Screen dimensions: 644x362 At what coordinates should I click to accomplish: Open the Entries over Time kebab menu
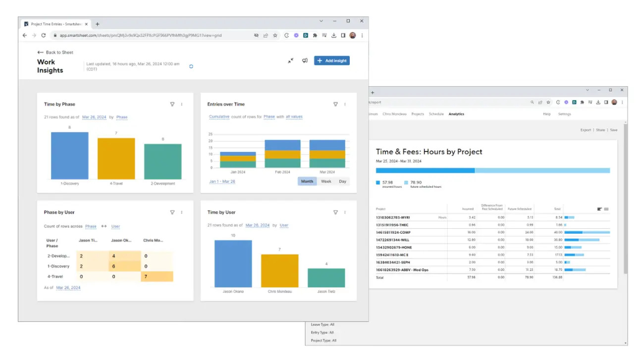(345, 104)
